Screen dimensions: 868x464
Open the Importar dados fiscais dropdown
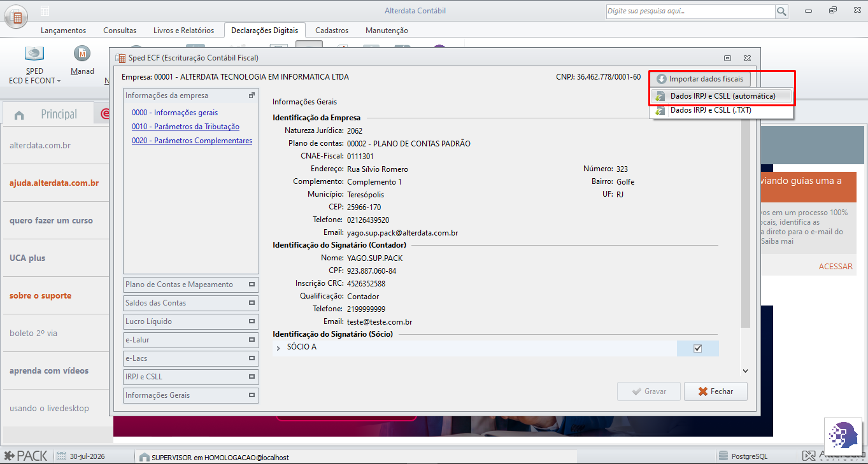[700, 79]
